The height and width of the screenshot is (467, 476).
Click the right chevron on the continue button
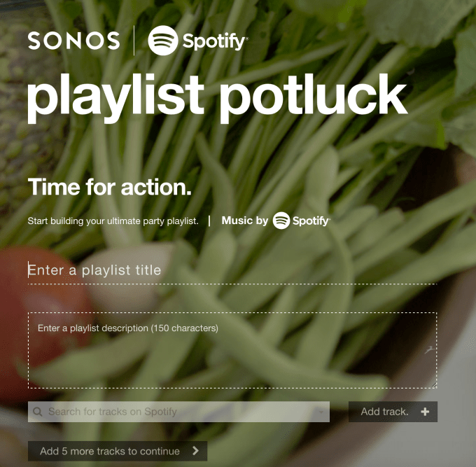(196, 451)
